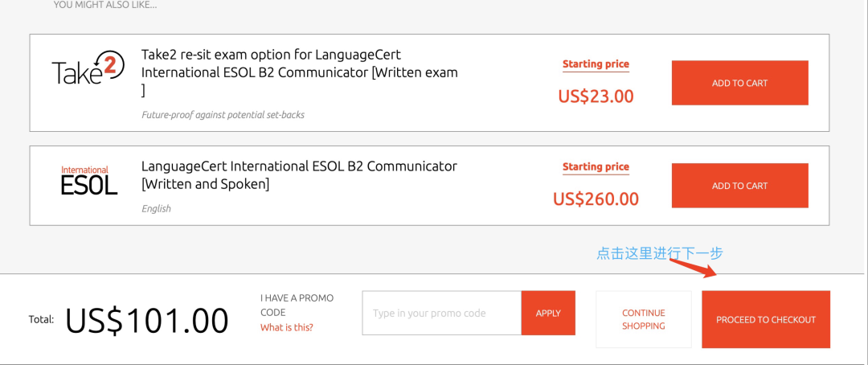Open the ESOL B2 Communicator Written and Spoken title
The width and height of the screenshot is (868, 365).
pos(299,174)
